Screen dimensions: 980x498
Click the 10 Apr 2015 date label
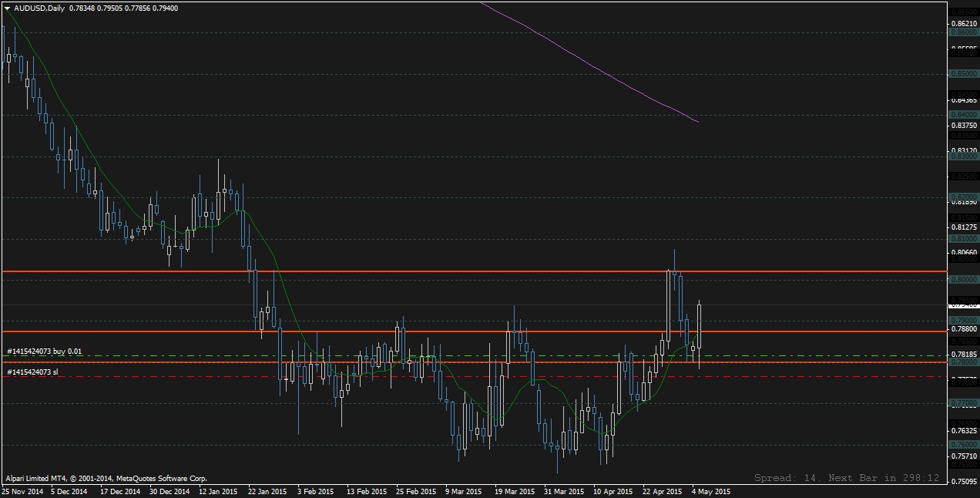point(613,491)
